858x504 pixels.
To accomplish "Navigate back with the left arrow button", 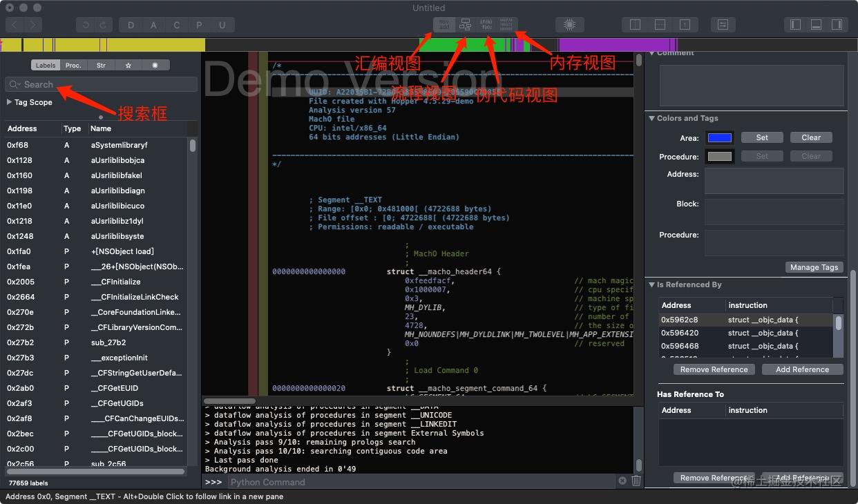I will point(15,25).
